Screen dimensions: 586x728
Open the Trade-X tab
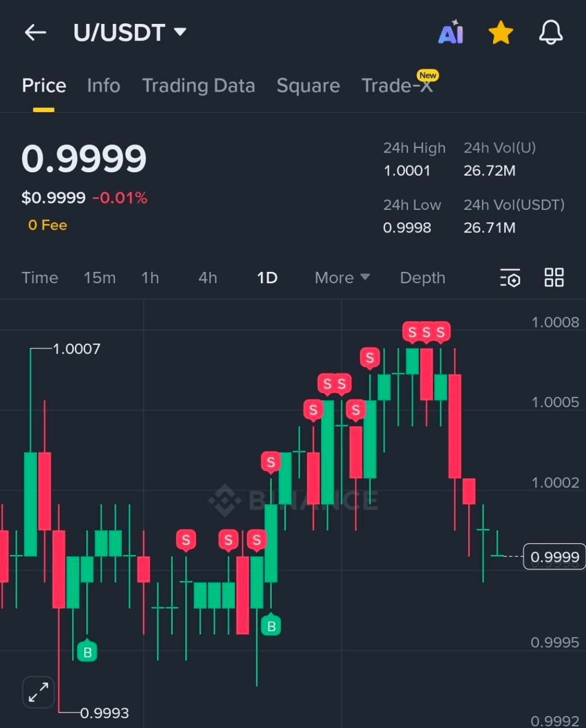coord(397,86)
